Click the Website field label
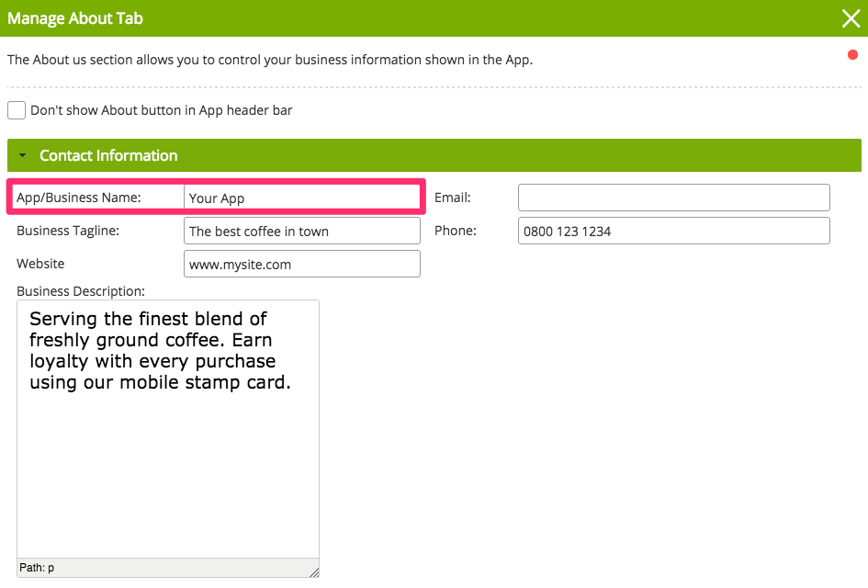 [40, 264]
